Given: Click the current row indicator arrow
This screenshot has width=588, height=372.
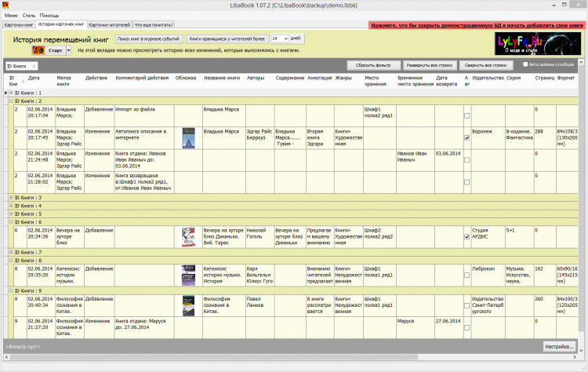Looking at the screenshot, I should 5,93.
